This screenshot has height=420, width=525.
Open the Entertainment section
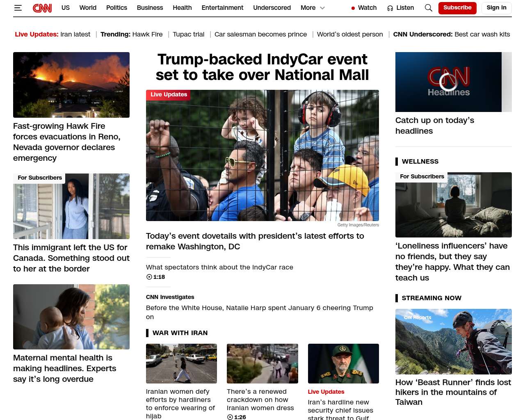(222, 8)
